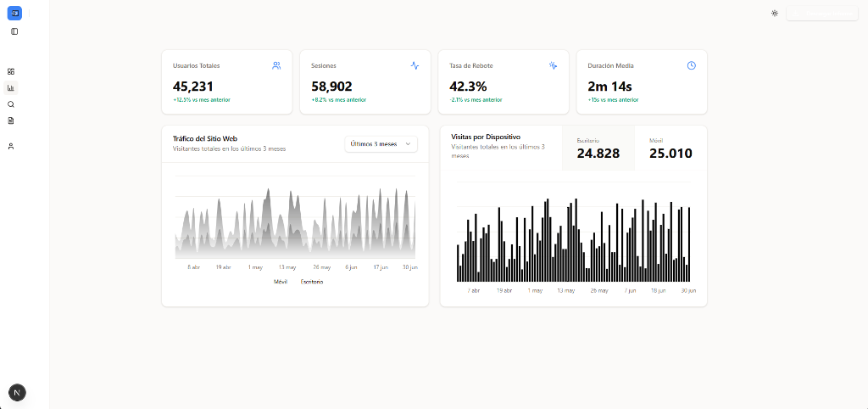This screenshot has height=409, width=868.
Task: Open the document reports sidebar icon
Action: point(11,120)
